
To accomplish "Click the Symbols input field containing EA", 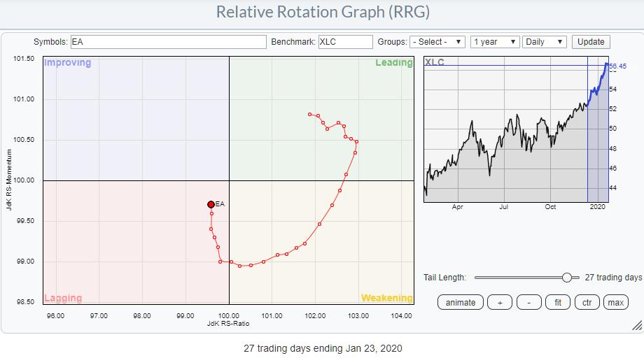I will [x=167, y=42].
